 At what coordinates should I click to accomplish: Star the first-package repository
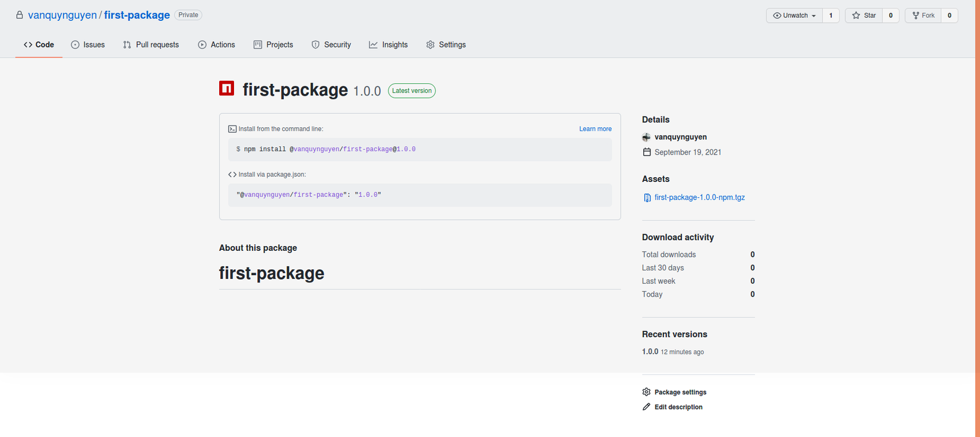click(x=864, y=15)
